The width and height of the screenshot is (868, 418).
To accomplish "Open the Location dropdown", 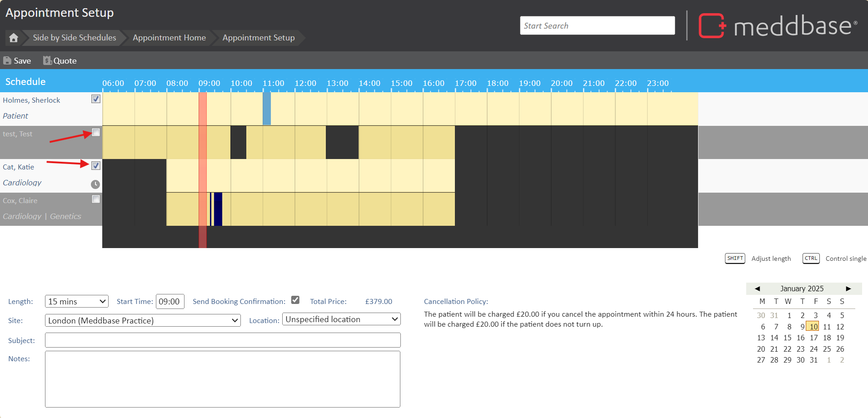I will (x=341, y=319).
